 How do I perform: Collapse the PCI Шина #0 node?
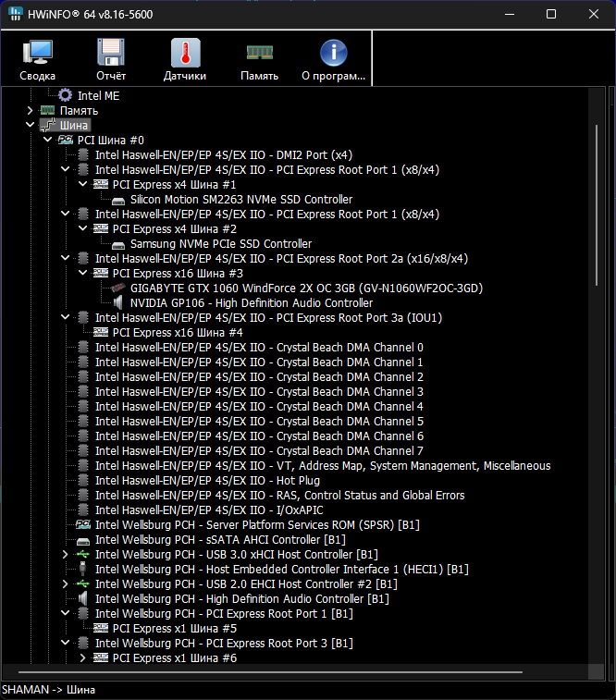coord(47,140)
